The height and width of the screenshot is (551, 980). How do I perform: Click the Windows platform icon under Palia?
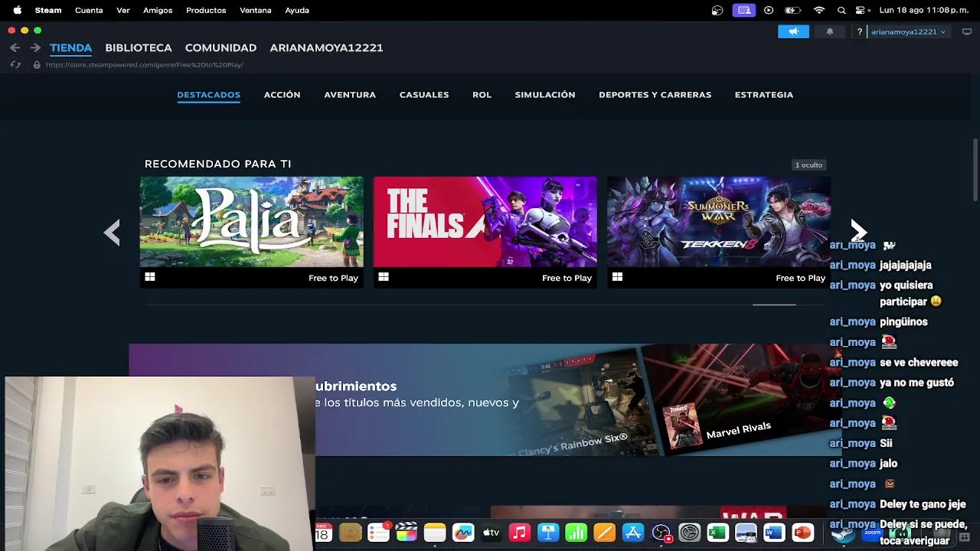(150, 277)
